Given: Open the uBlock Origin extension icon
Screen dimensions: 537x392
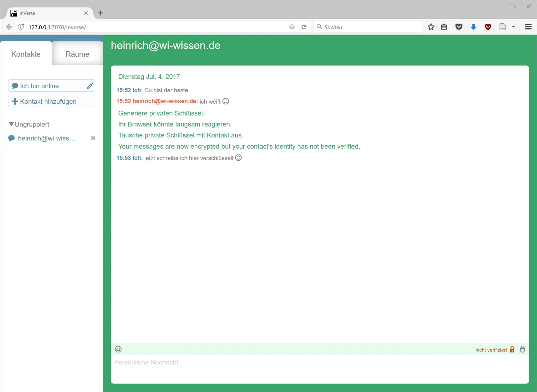Looking at the screenshot, I should pos(488,27).
